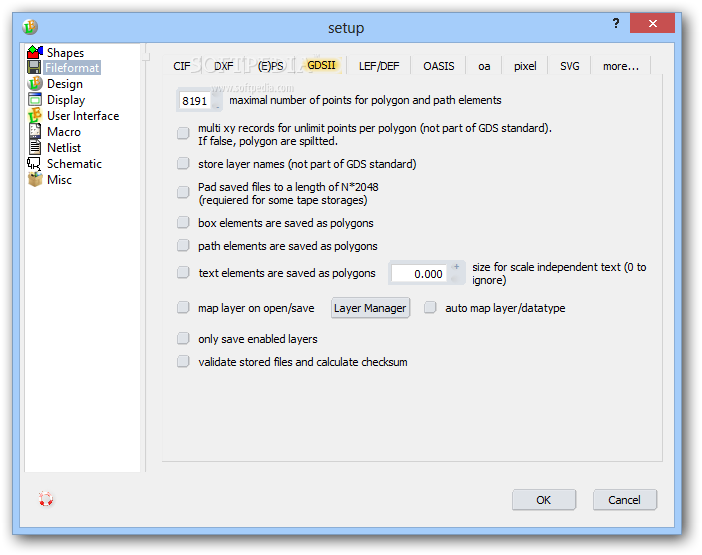
Task: Close the setup dialog window
Action: click(x=652, y=23)
